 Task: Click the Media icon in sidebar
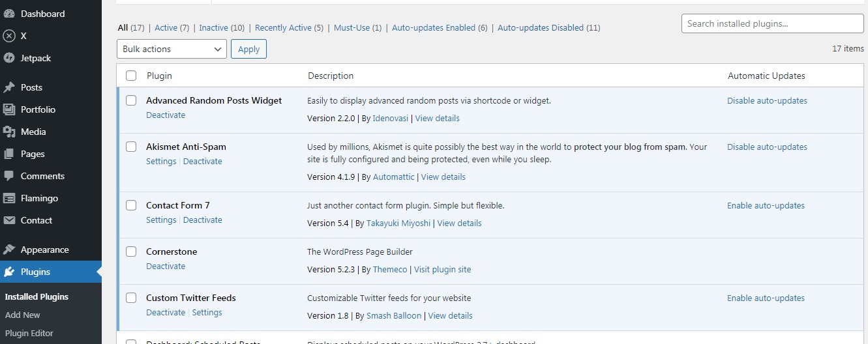click(9, 132)
